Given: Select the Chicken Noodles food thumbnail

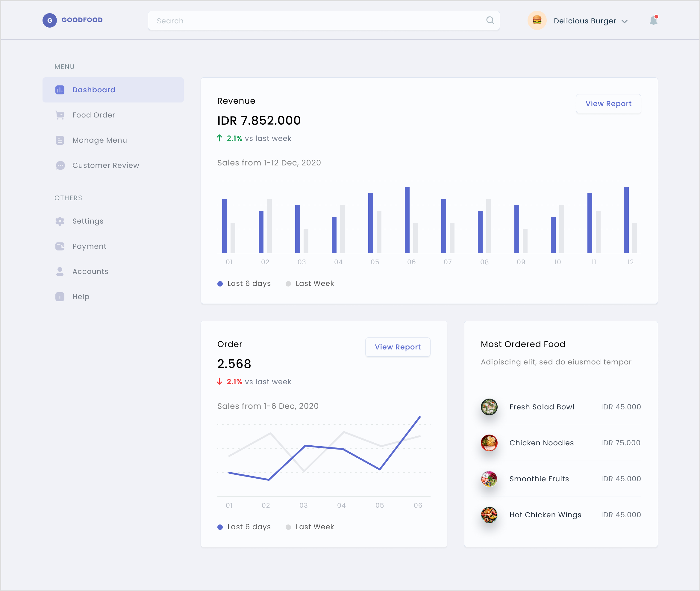Looking at the screenshot, I should tap(489, 443).
